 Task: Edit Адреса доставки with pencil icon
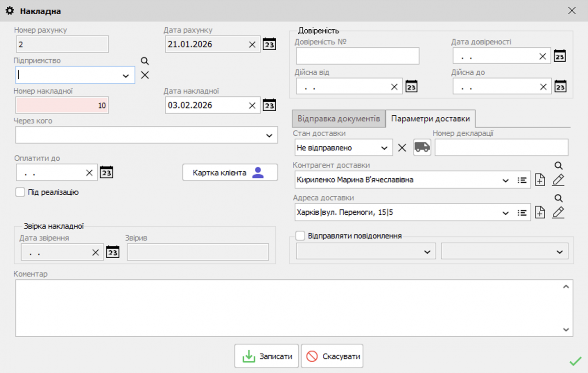(558, 212)
